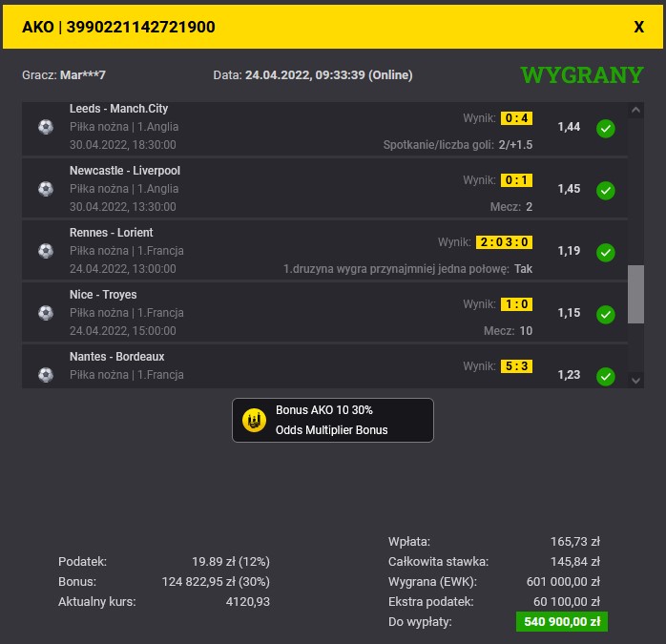The image size is (666, 644).
Task: Click green checkmark for Newcastle - Liverpool bet
Action: click(605, 191)
